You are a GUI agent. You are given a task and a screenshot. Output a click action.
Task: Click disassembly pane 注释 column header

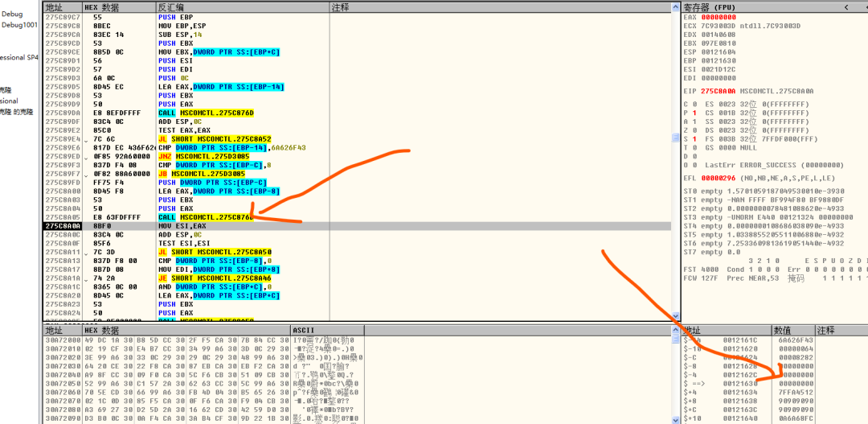pos(500,7)
